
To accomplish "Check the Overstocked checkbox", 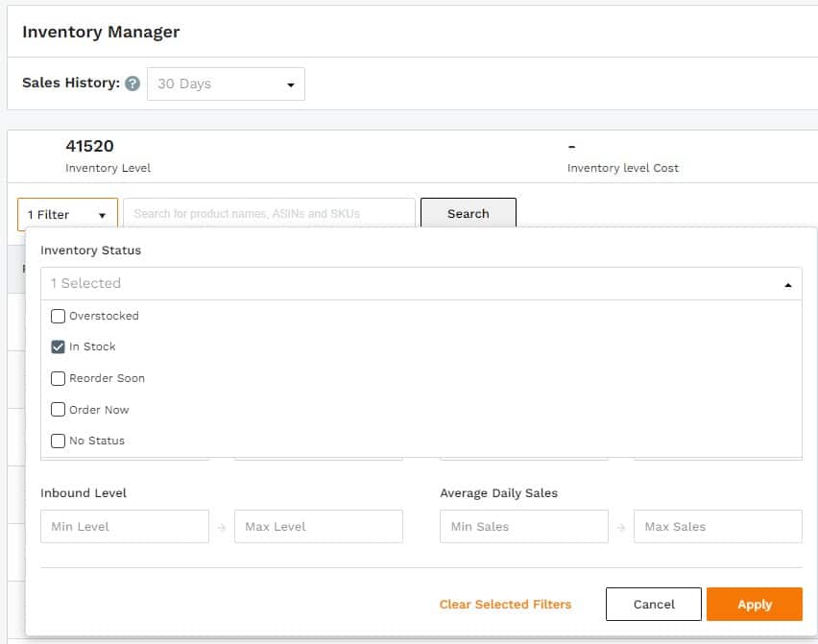I will point(58,316).
